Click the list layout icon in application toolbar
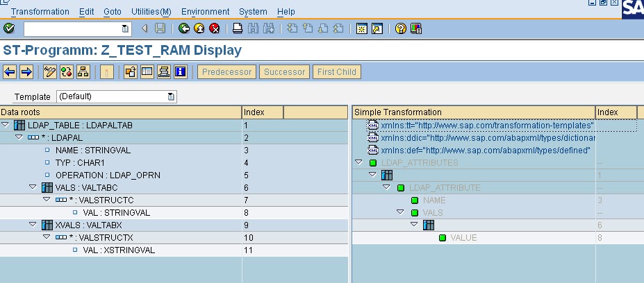This screenshot has width=644, height=283. coord(147,72)
